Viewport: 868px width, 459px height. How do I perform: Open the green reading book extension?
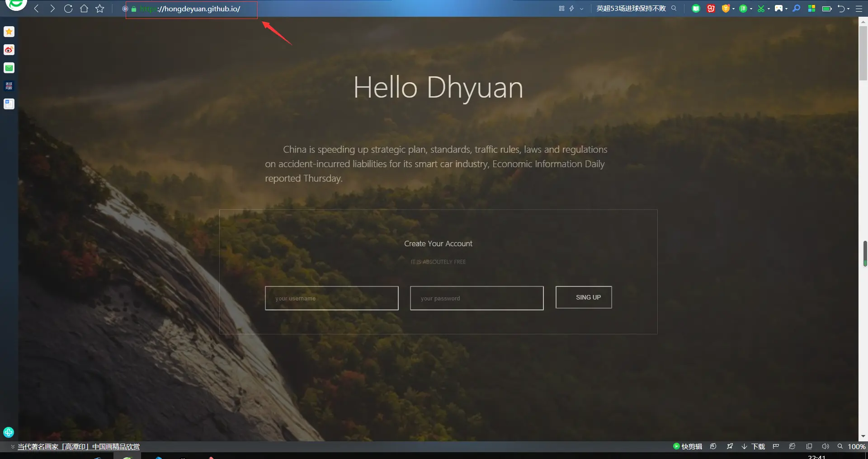point(696,9)
